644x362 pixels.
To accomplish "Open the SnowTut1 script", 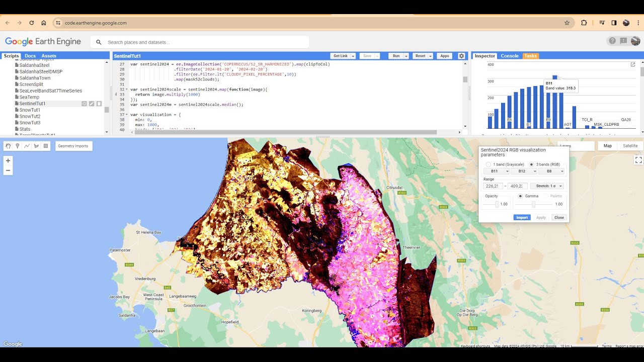I will click(x=30, y=110).
